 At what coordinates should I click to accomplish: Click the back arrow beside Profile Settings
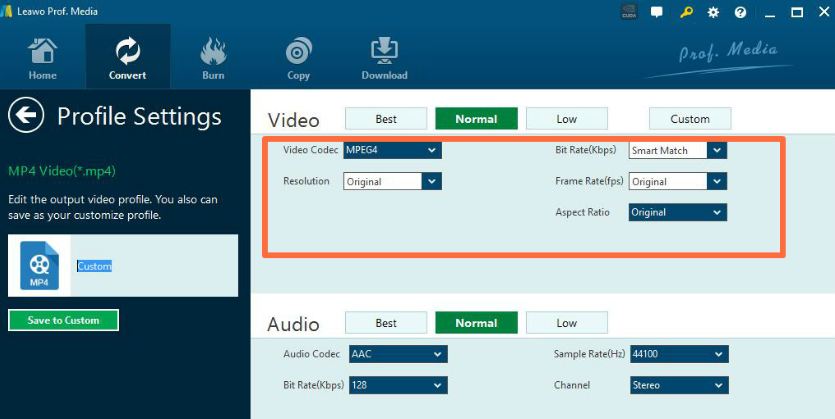[26, 115]
